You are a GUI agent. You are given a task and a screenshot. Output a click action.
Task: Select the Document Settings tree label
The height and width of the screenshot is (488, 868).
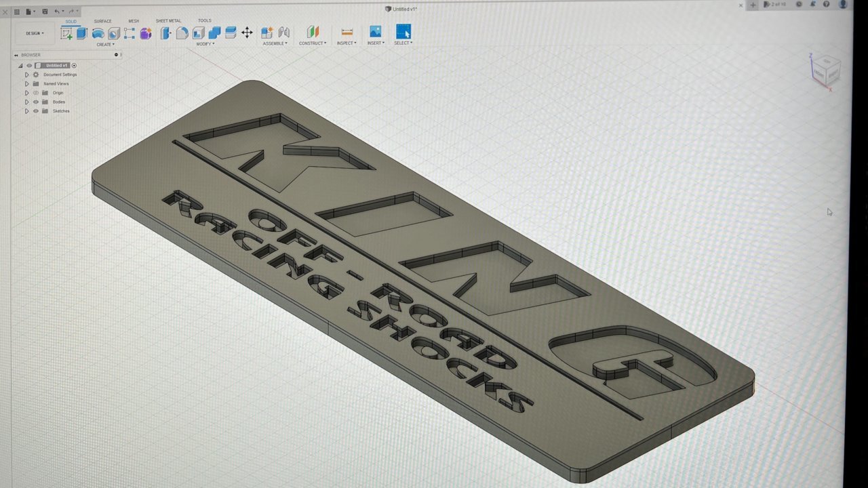tap(60, 75)
